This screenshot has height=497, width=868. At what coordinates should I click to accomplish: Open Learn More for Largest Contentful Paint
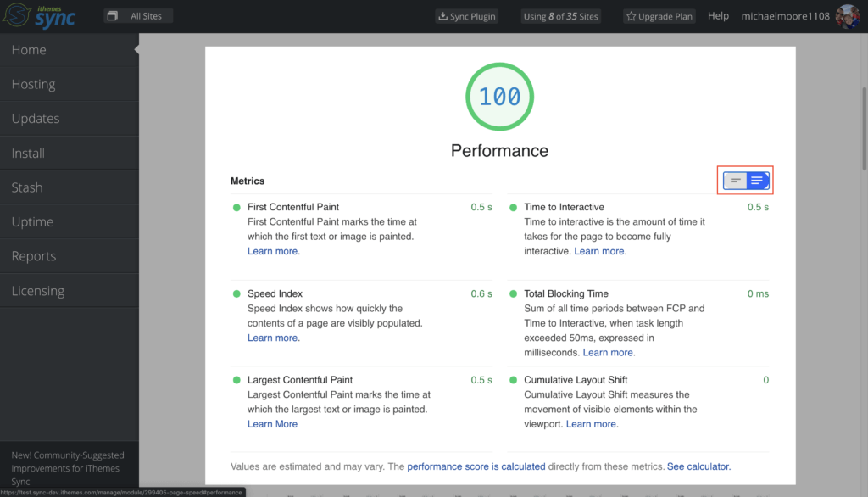[x=272, y=424]
